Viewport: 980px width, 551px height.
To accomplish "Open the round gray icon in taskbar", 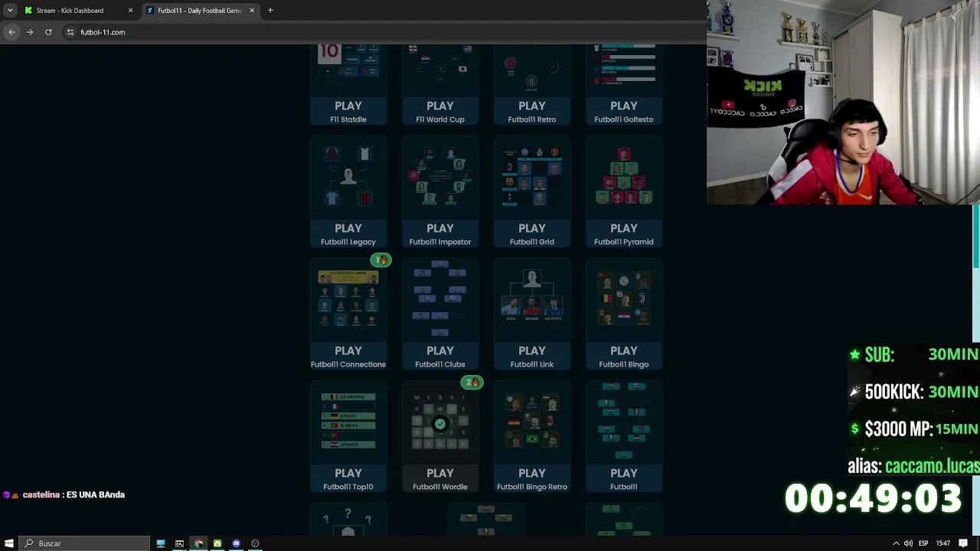I will 255,543.
